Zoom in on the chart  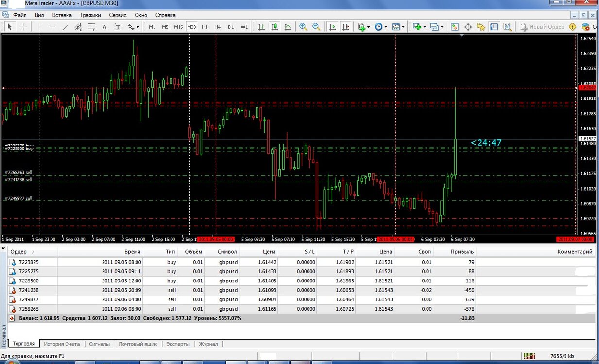pyautogui.click(x=303, y=27)
